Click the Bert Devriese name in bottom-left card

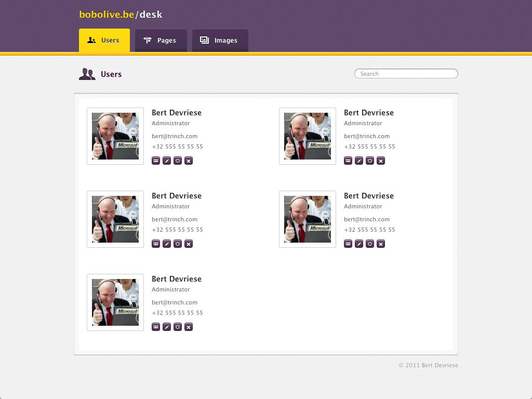pyautogui.click(x=177, y=279)
